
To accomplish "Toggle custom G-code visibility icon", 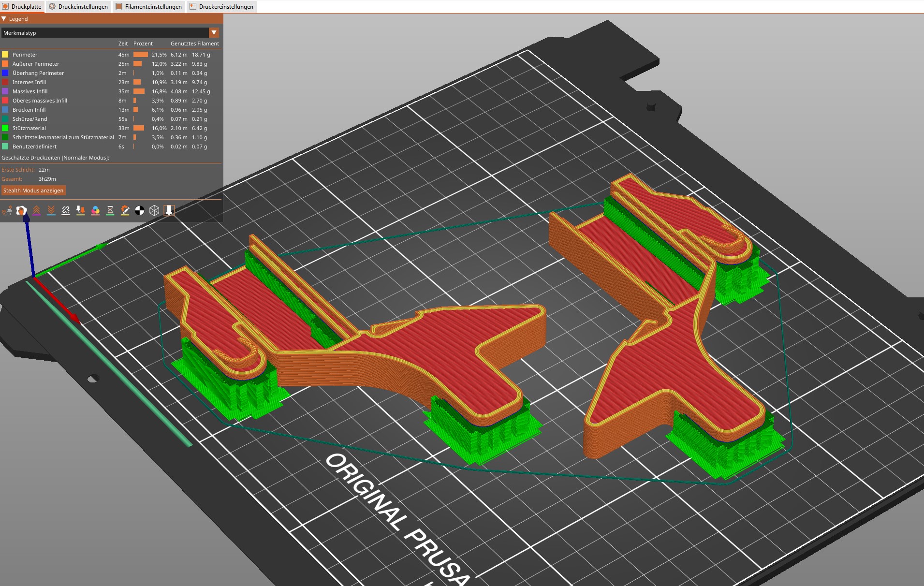I will coord(125,210).
